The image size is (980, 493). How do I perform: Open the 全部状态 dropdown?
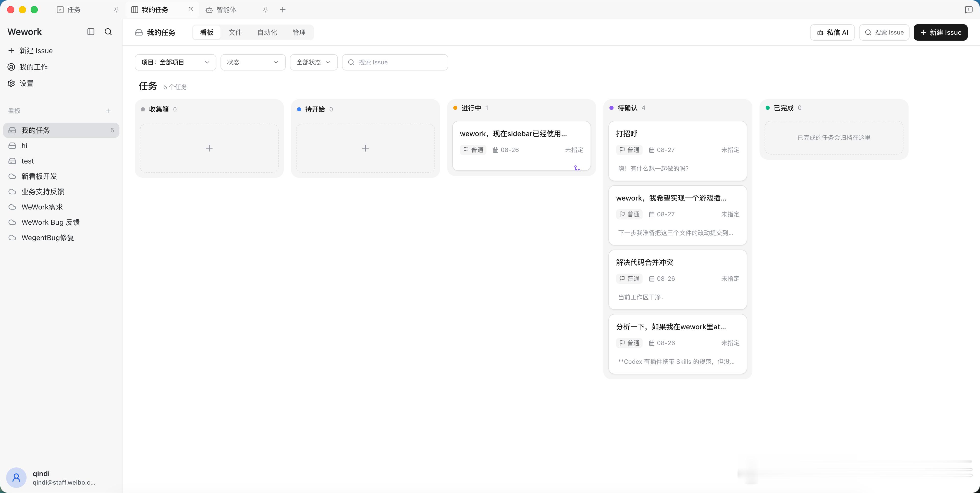point(314,62)
